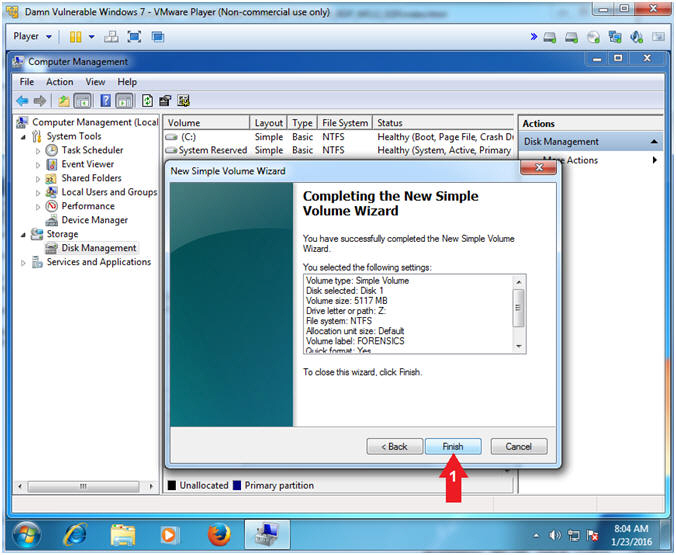Click the blue Help question mark icon
Image resolution: width=676 pixels, height=555 pixels.
pos(105,101)
